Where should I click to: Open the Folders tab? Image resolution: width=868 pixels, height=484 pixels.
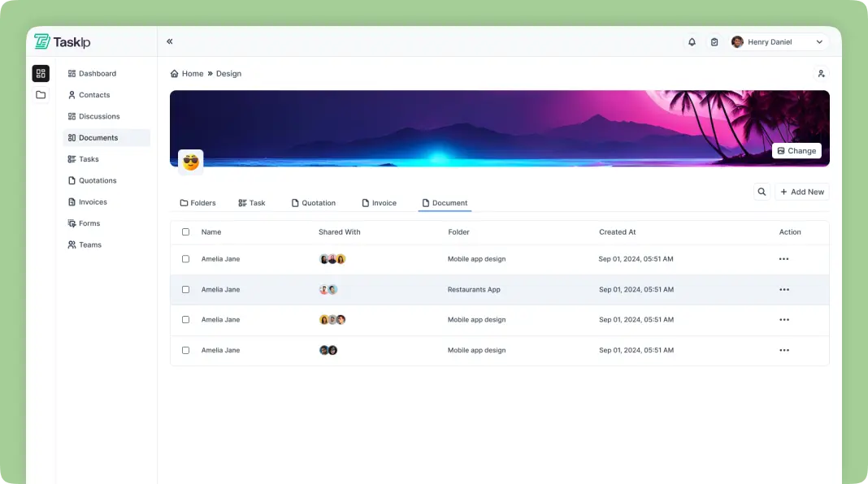pyautogui.click(x=197, y=202)
